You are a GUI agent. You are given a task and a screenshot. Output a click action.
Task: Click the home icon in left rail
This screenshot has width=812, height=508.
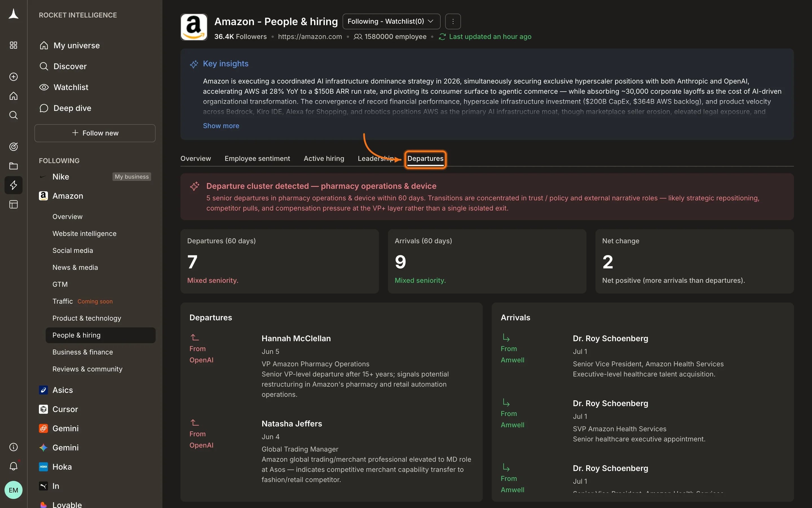[x=14, y=96]
